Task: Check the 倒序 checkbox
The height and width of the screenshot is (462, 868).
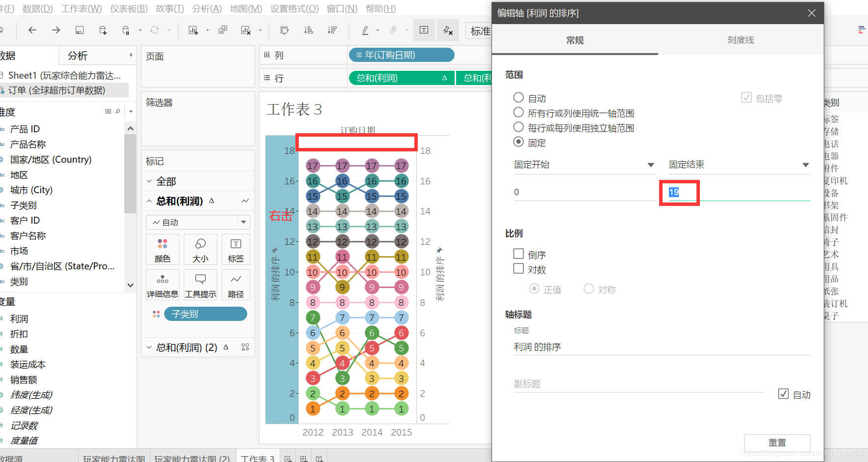Action: coord(519,254)
